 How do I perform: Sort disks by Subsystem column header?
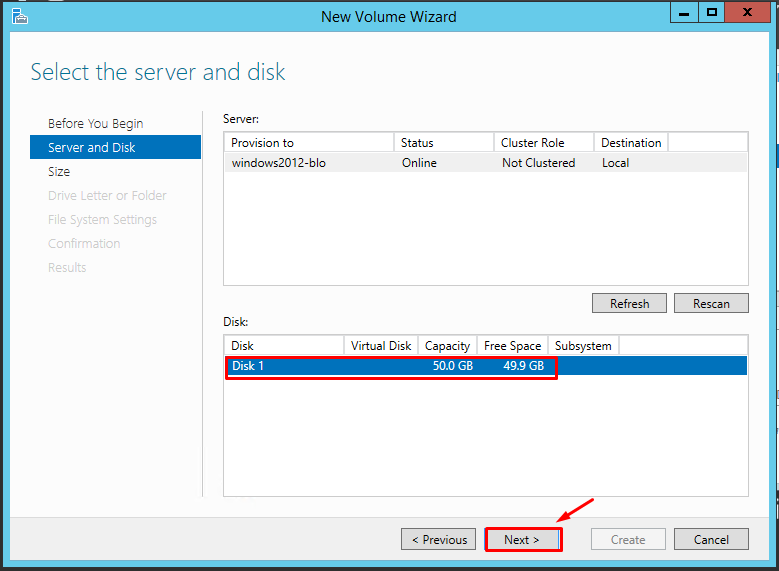583,345
